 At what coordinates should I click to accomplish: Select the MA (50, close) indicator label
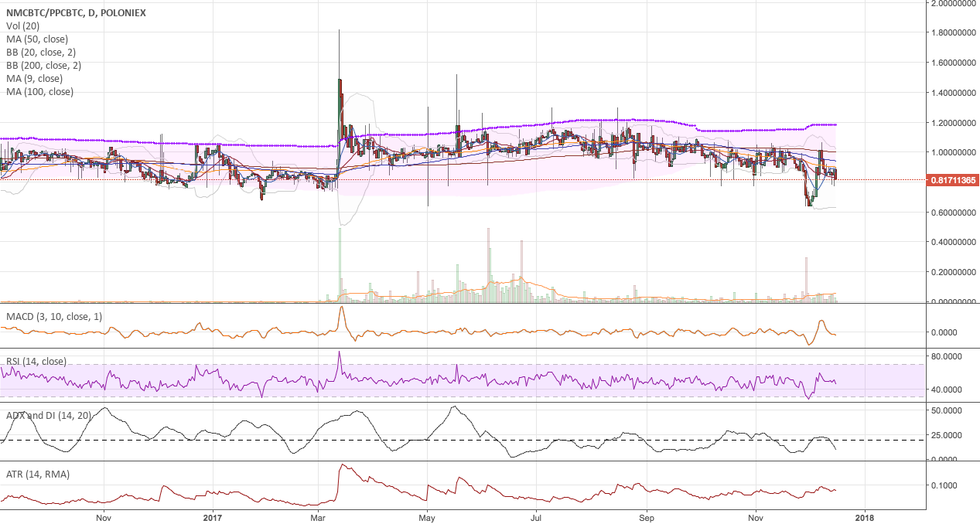(37, 39)
